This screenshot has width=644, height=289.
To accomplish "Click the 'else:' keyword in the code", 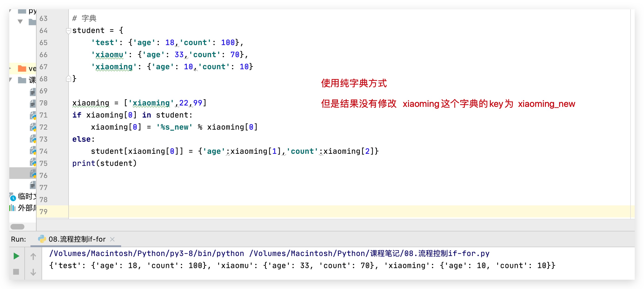I will (83, 139).
